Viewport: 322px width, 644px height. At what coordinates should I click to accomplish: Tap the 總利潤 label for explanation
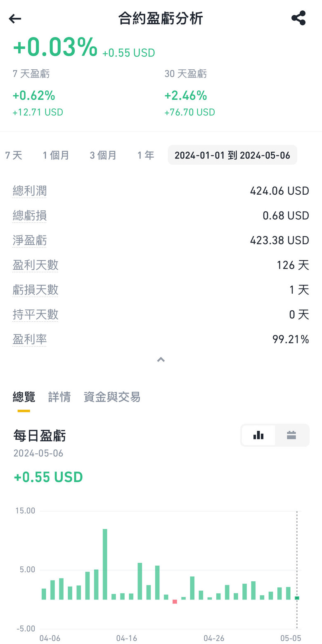point(30,191)
